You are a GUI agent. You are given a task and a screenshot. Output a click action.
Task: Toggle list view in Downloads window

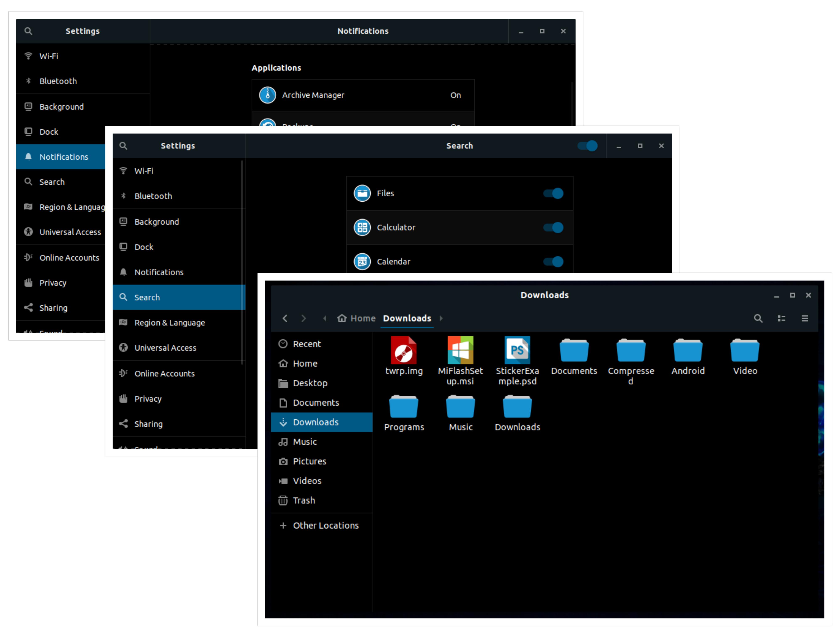[781, 318]
